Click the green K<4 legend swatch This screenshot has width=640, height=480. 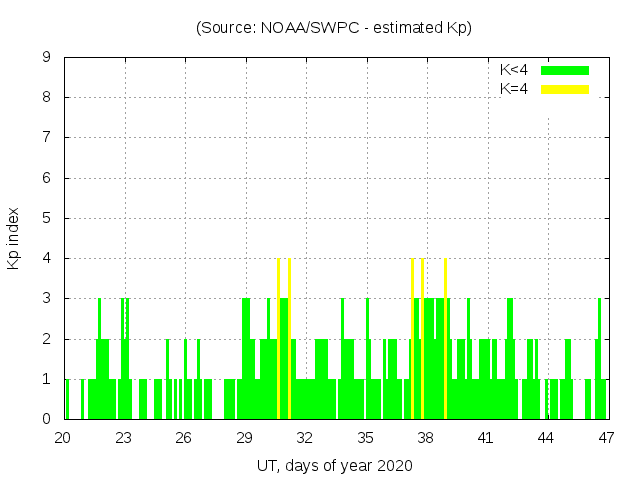point(565,70)
